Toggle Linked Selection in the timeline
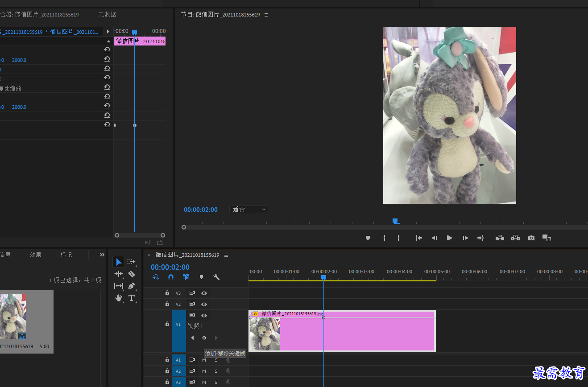588x387 pixels. [x=186, y=277]
